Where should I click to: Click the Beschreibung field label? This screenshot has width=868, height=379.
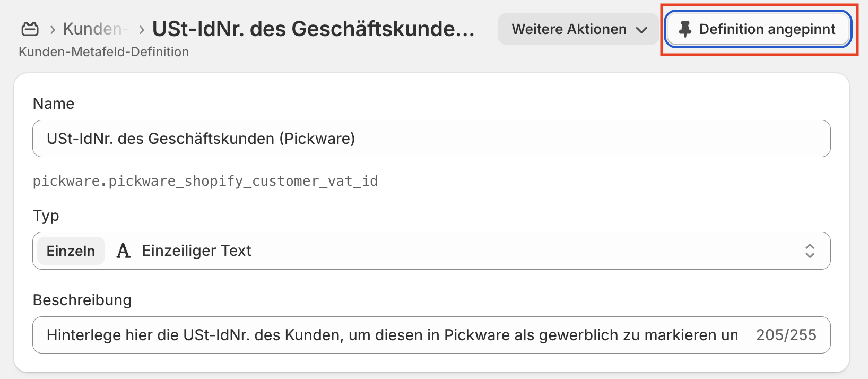click(x=82, y=300)
